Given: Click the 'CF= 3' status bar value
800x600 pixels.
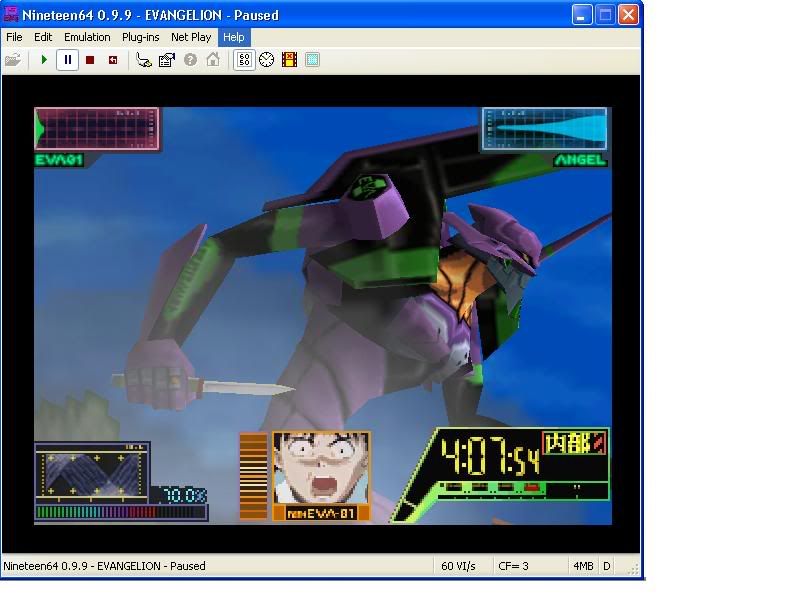Looking at the screenshot, I should pos(513,566).
